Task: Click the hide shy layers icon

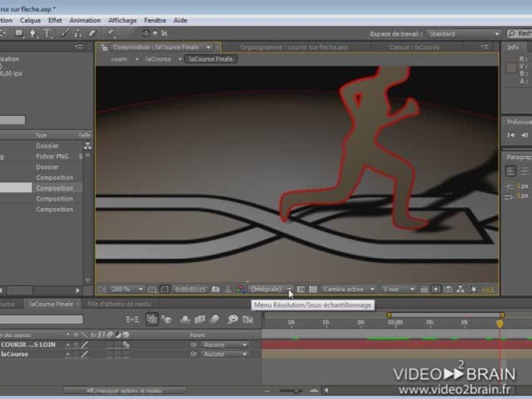Action: (x=185, y=319)
